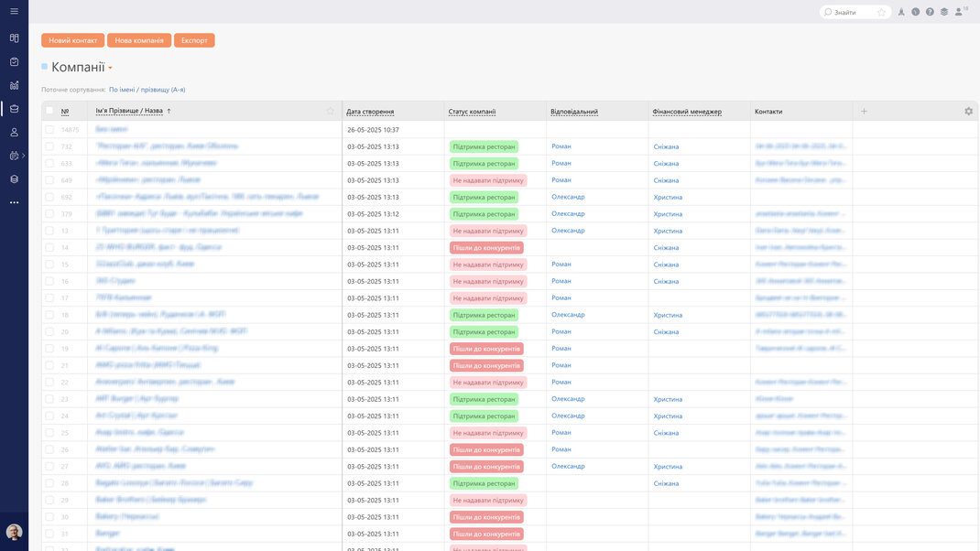
Task: Open table settings gear icon
Action: click(x=968, y=111)
